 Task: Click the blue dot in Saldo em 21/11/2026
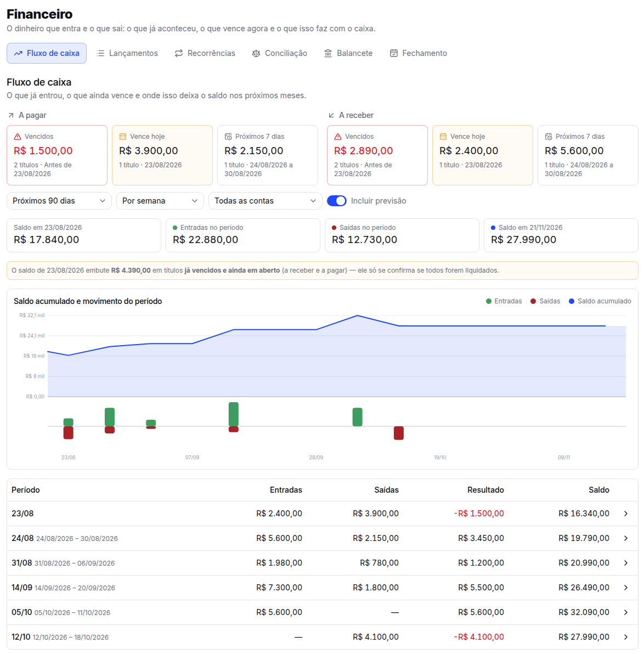pos(494,228)
